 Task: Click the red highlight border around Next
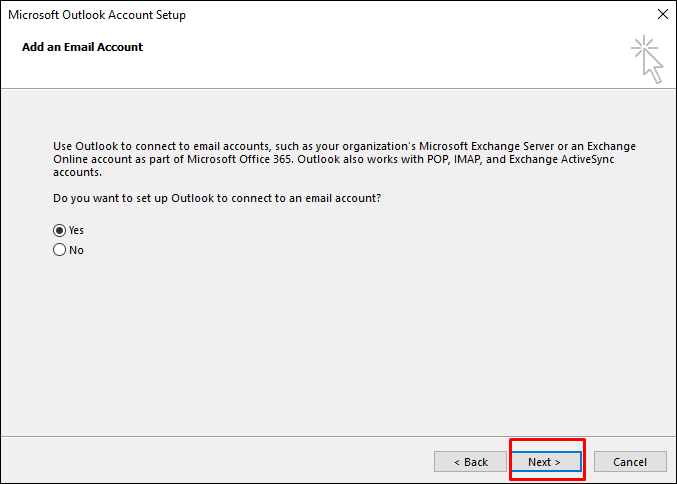point(547,440)
